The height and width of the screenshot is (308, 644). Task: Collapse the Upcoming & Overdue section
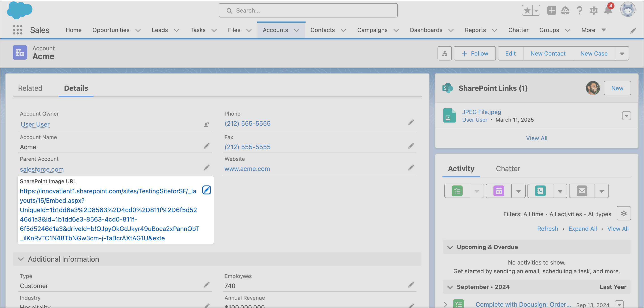[450, 247]
